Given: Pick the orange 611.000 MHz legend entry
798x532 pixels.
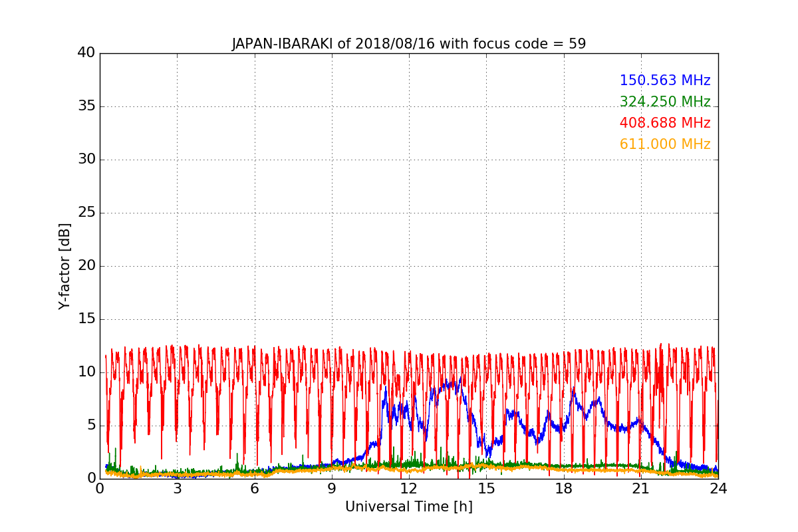Looking at the screenshot, I should click(664, 144).
